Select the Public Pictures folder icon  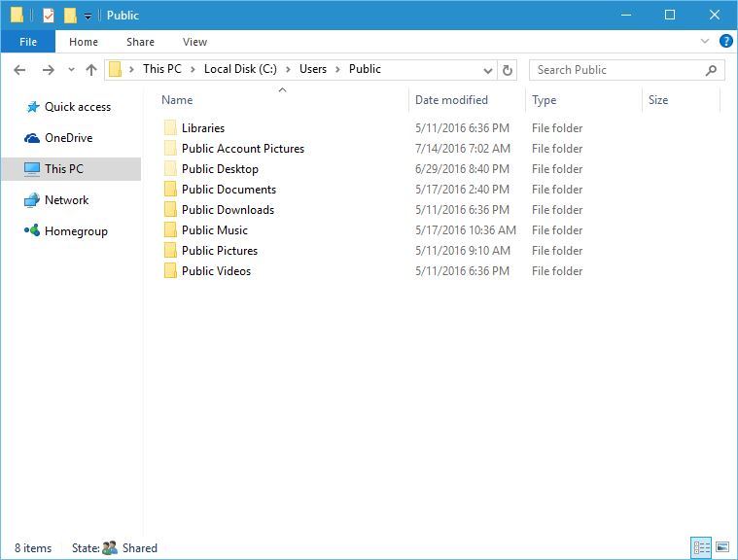(x=170, y=251)
